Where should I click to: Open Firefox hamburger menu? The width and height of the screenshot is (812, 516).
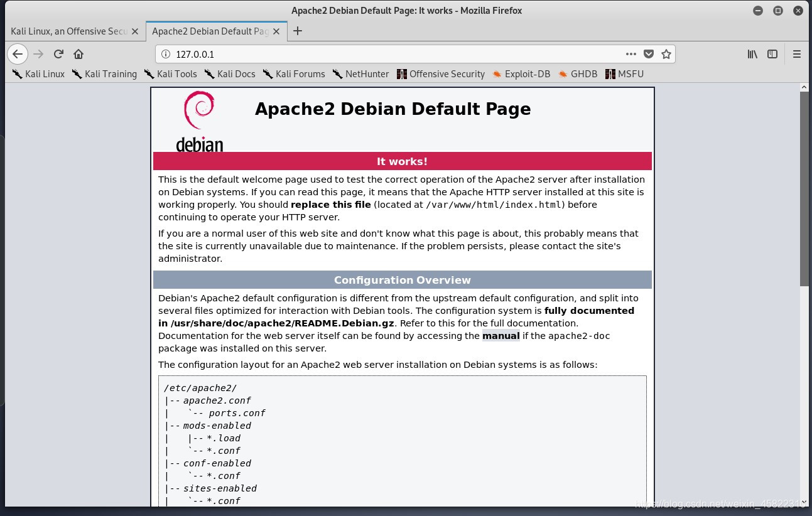click(797, 54)
